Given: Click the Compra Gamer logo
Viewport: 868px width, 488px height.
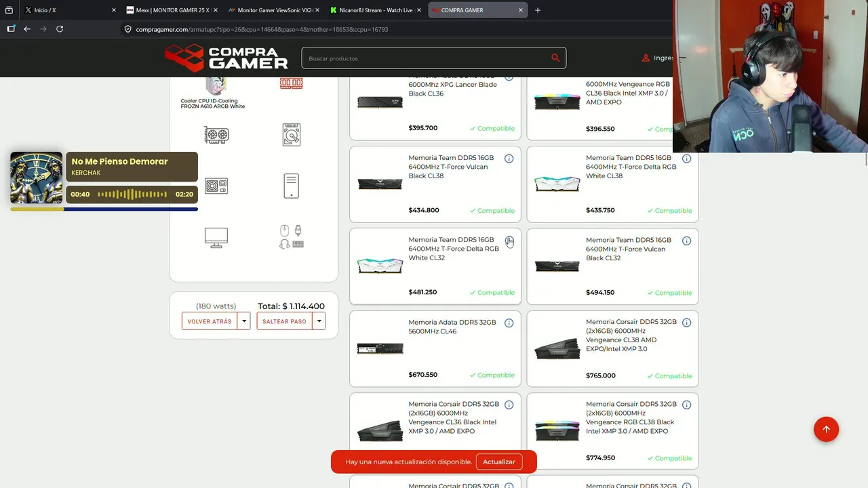Looking at the screenshot, I should [226, 58].
